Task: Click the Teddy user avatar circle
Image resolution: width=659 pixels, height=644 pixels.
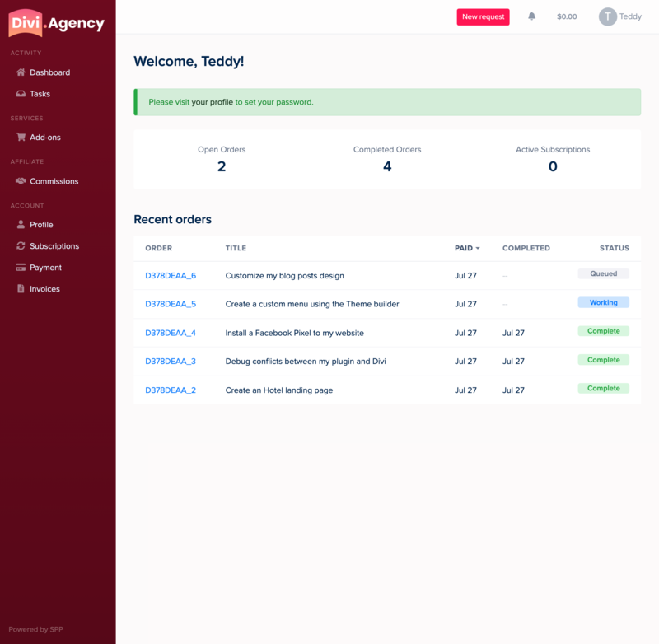Action: (x=607, y=16)
